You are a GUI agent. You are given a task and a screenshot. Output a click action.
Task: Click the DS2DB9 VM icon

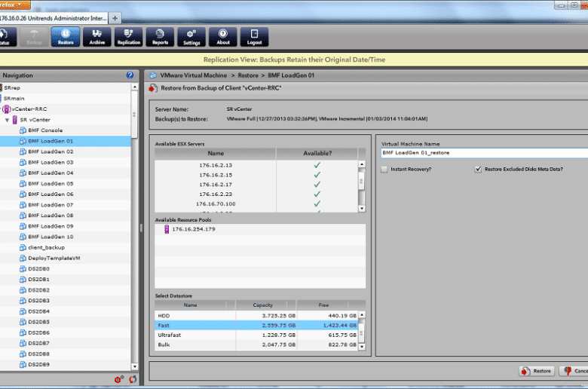tap(23, 364)
